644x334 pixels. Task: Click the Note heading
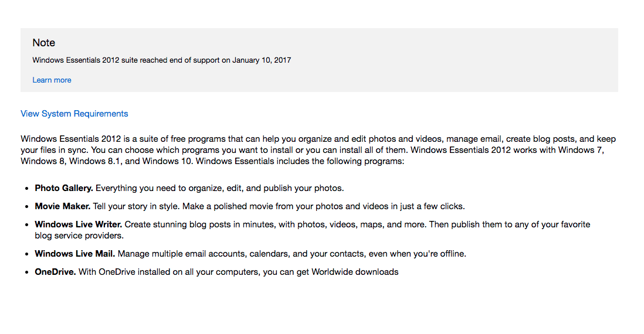coord(44,43)
